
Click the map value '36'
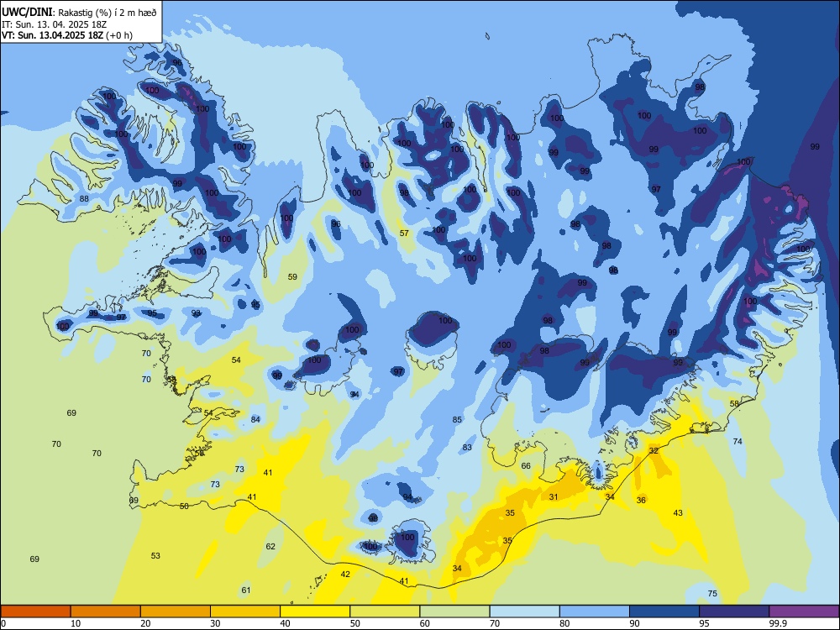[x=641, y=501]
